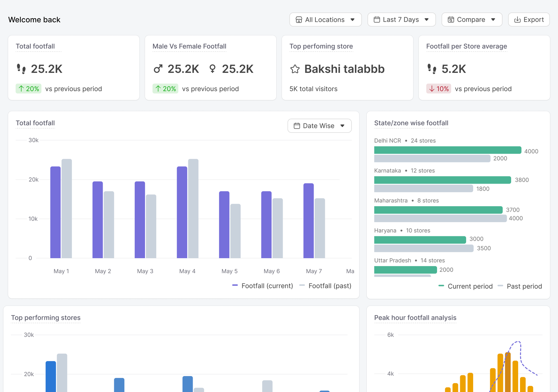Click the Male Vs Female Footfall title
558x392 pixels.
point(189,46)
